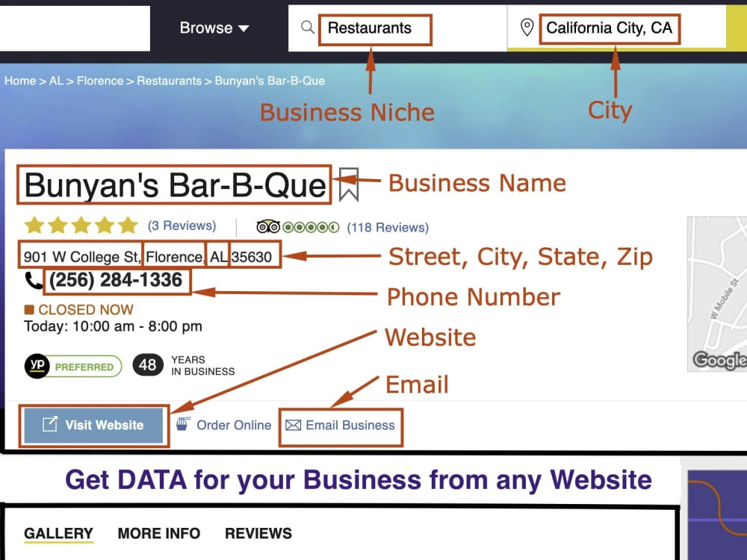Bookmark Bunyan's Bar-B-Que with ribbon icon

tap(348, 184)
